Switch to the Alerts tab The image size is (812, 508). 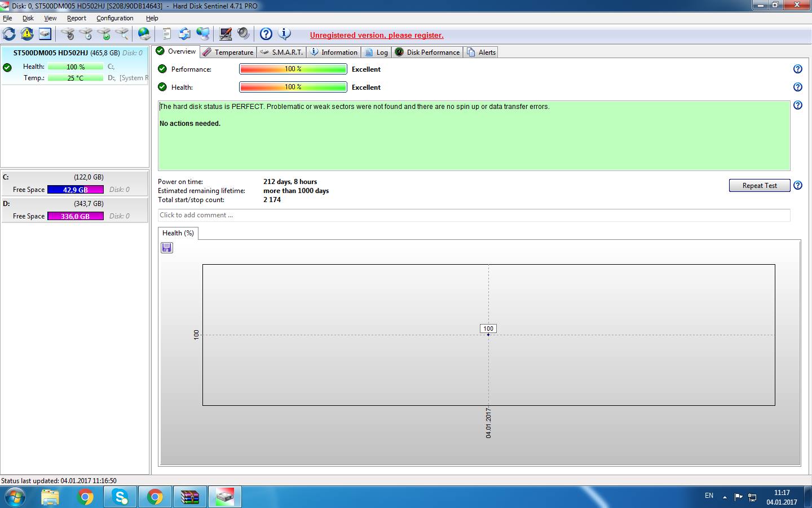tap(481, 52)
